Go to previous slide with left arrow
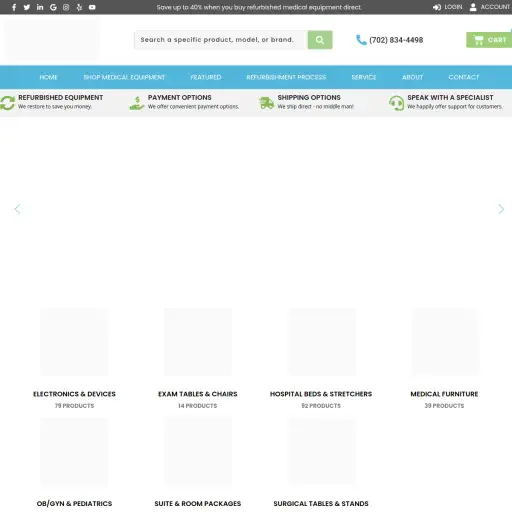 click(x=17, y=209)
